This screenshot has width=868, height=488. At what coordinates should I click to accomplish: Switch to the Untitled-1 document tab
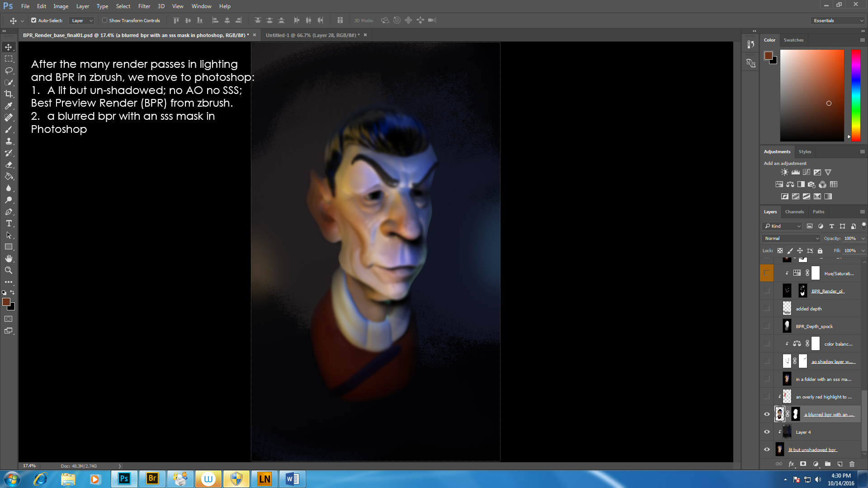(312, 35)
